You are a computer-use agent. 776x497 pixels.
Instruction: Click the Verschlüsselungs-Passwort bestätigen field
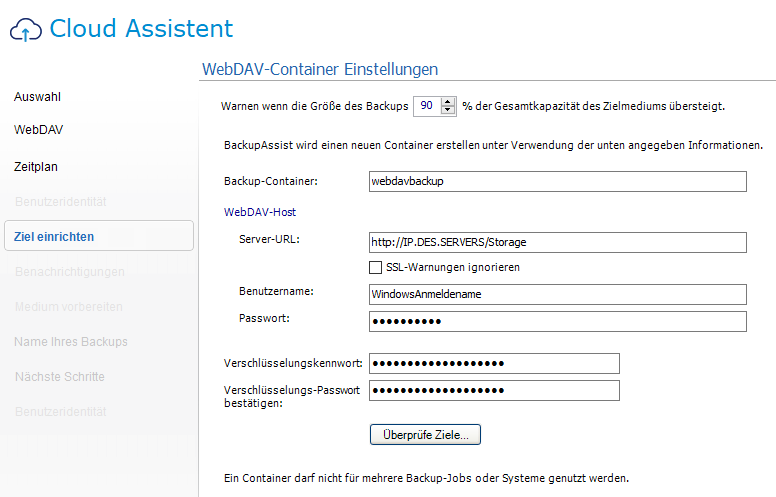pos(494,390)
